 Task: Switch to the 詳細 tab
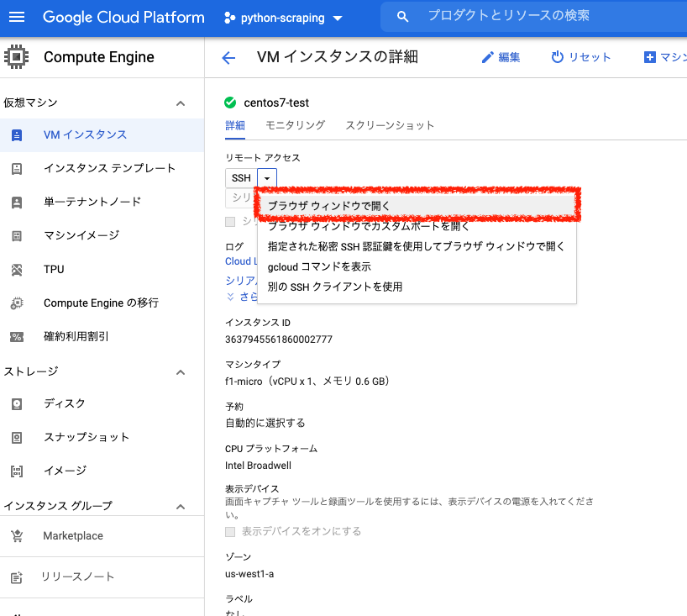pos(235,126)
